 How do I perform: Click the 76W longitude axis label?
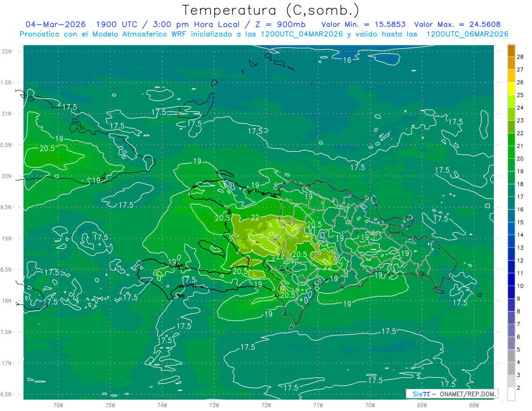coord(58,405)
